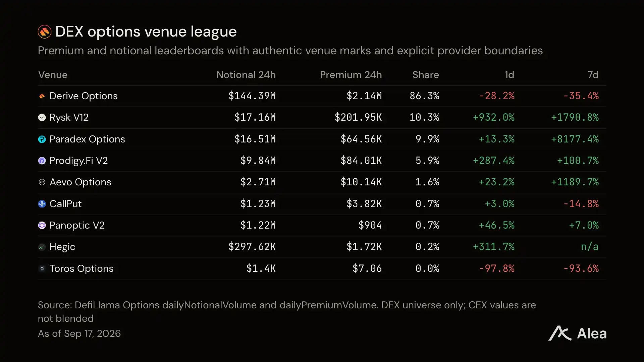Viewport: 644px width, 362px height.
Task: Open the Derive Options venue name
Action: tap(84, 96)
